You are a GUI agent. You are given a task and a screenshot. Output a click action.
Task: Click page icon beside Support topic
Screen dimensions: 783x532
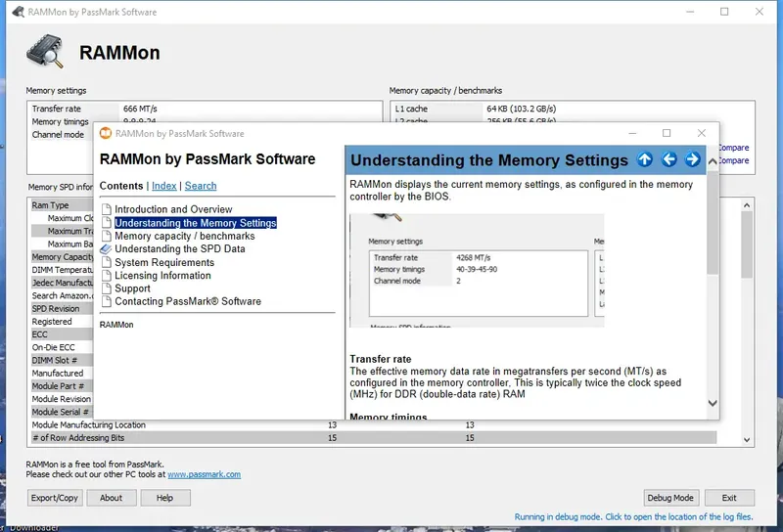(106, 288)
